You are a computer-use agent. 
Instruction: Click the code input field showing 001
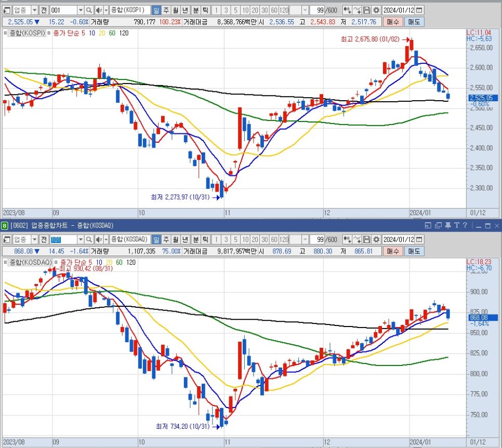pyautogui.click(x=64, y=10)
